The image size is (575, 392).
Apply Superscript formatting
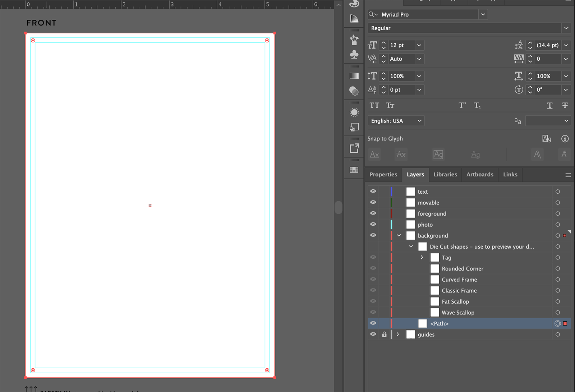[462, 105]
